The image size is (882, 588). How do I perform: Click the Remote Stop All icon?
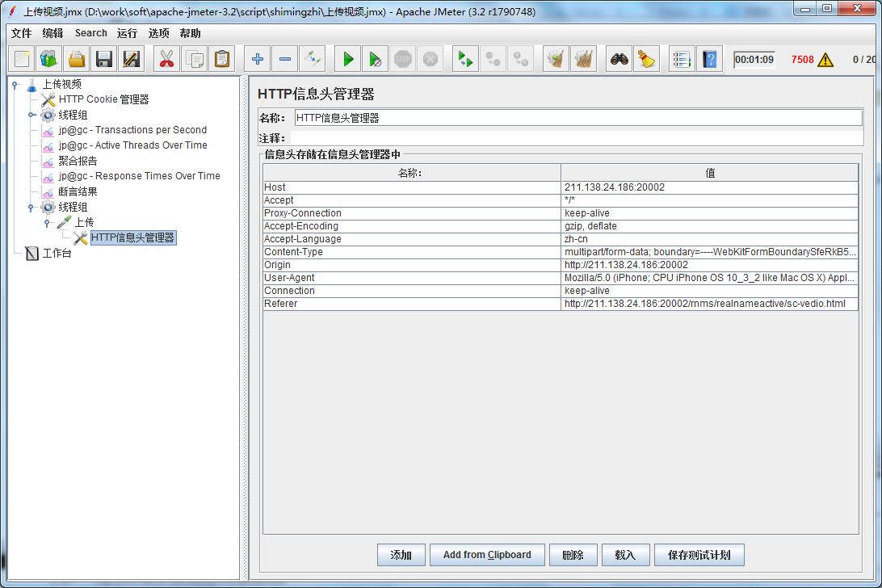click(493, 59)
